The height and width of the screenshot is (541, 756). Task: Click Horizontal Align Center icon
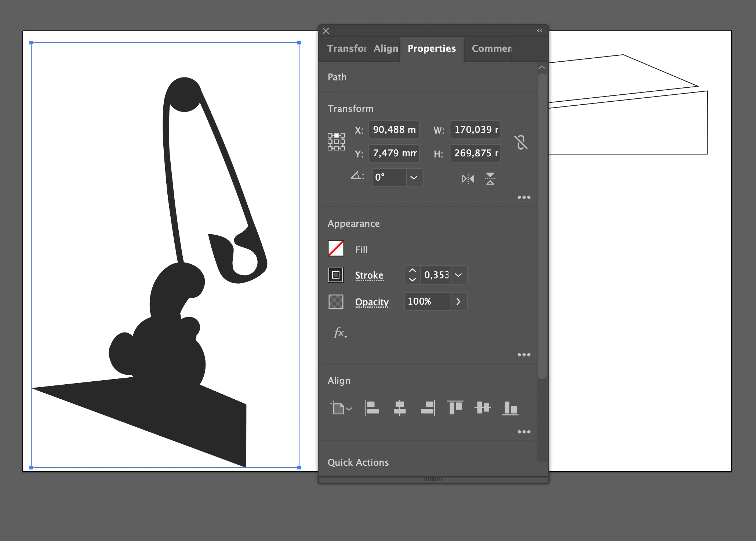click(x=400, y=408)
